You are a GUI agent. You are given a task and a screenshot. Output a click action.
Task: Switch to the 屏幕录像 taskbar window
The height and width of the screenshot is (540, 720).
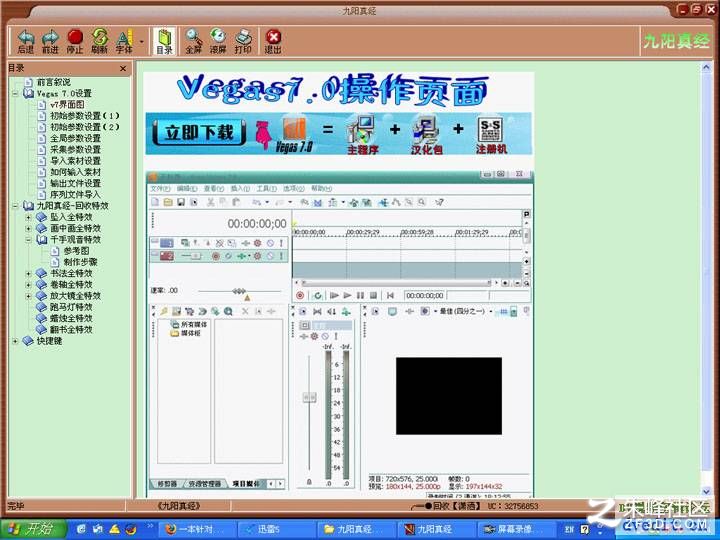[x=515, y=529]
